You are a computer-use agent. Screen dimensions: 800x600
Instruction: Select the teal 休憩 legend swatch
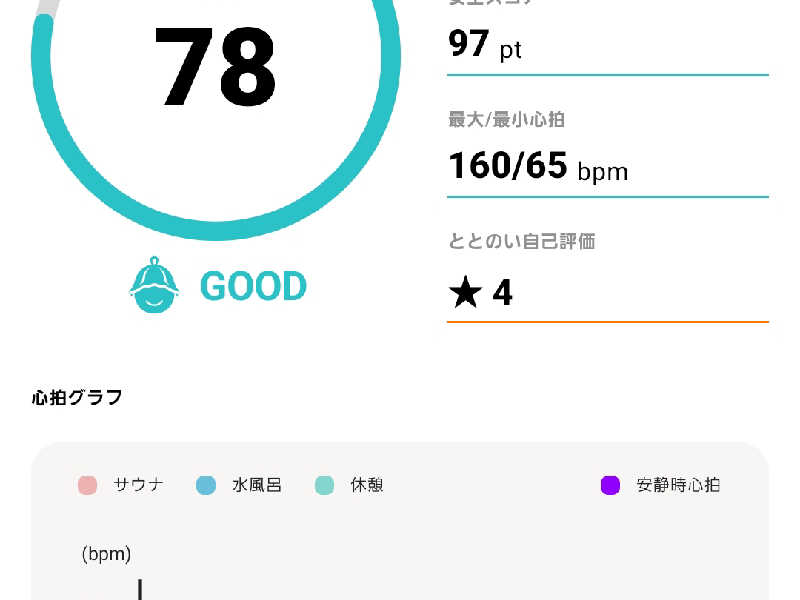[x=324, y=485]
